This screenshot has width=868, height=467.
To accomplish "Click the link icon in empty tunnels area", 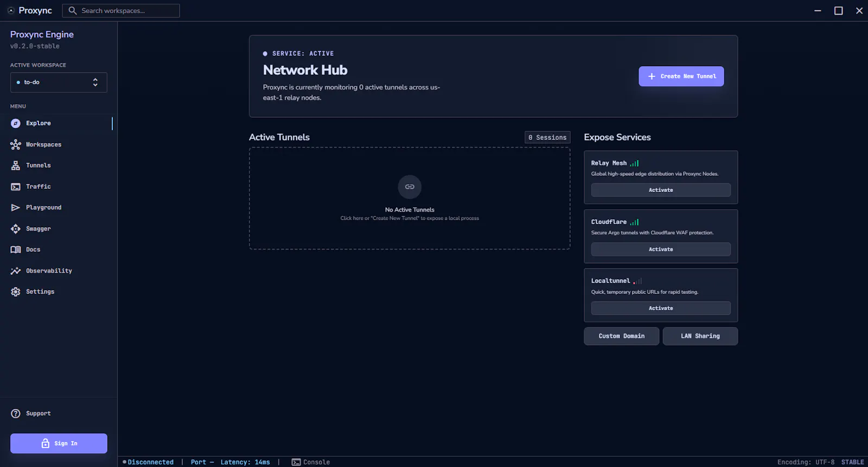I will (x=410, y=187).
